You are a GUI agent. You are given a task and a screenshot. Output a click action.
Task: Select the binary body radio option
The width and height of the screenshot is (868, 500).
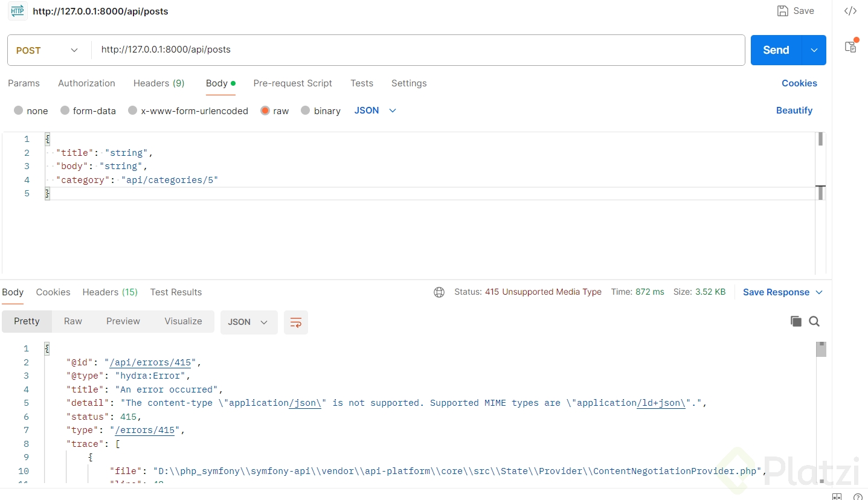tap(305, 111)
